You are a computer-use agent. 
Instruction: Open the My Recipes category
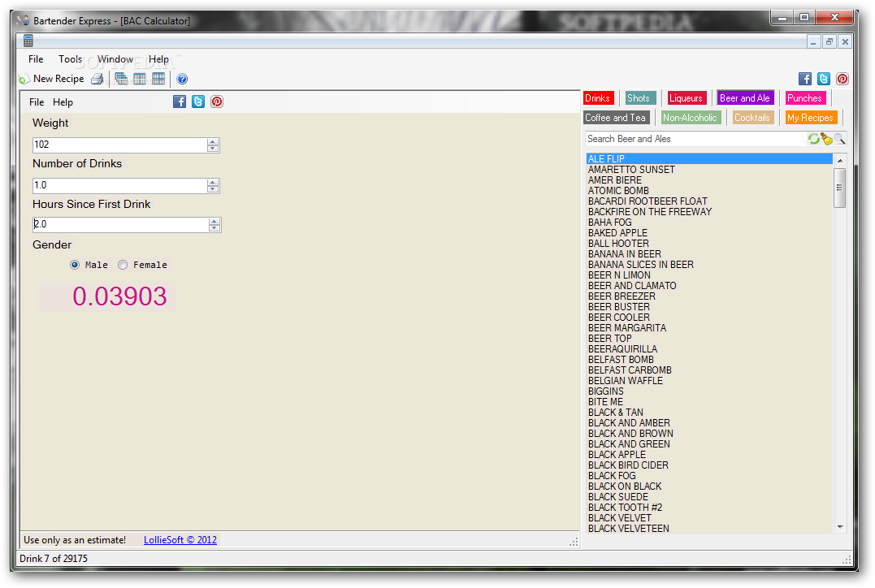click(x=810, y=118)
